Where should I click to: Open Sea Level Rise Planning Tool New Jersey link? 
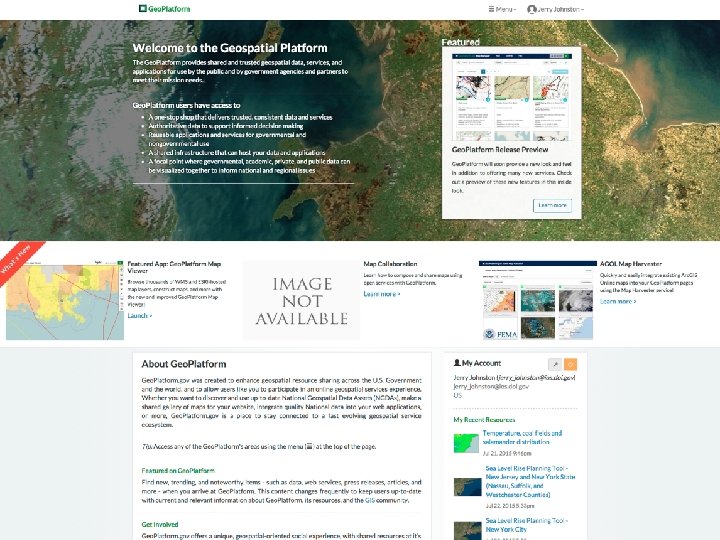tap(530, 481)
